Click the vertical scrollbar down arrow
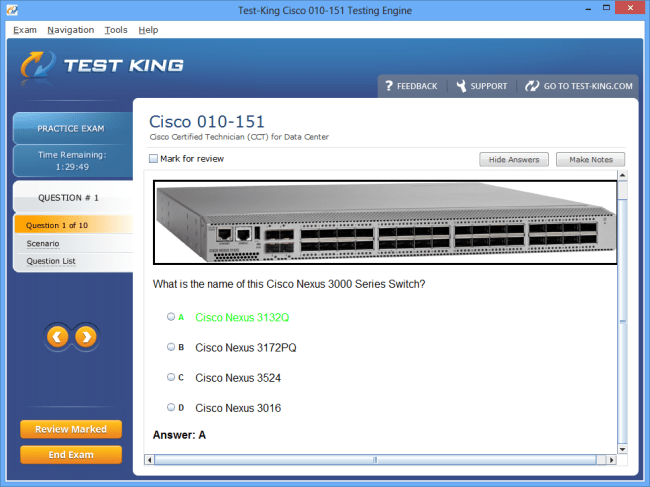 click(622, 449)
